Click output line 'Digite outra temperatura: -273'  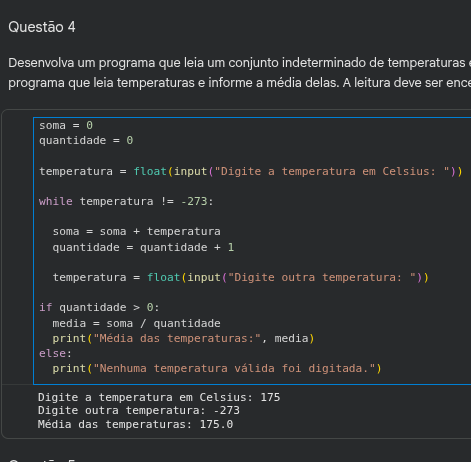[x=139, y=410]
